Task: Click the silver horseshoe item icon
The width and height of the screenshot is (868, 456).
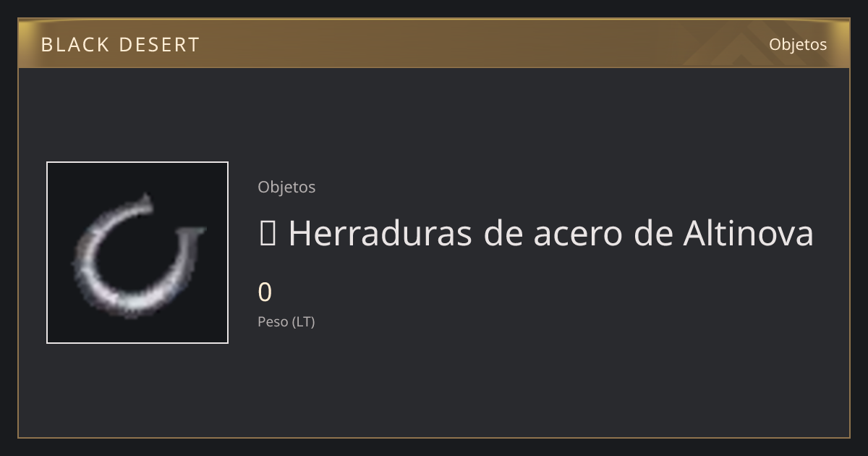Action: point(137,253)
